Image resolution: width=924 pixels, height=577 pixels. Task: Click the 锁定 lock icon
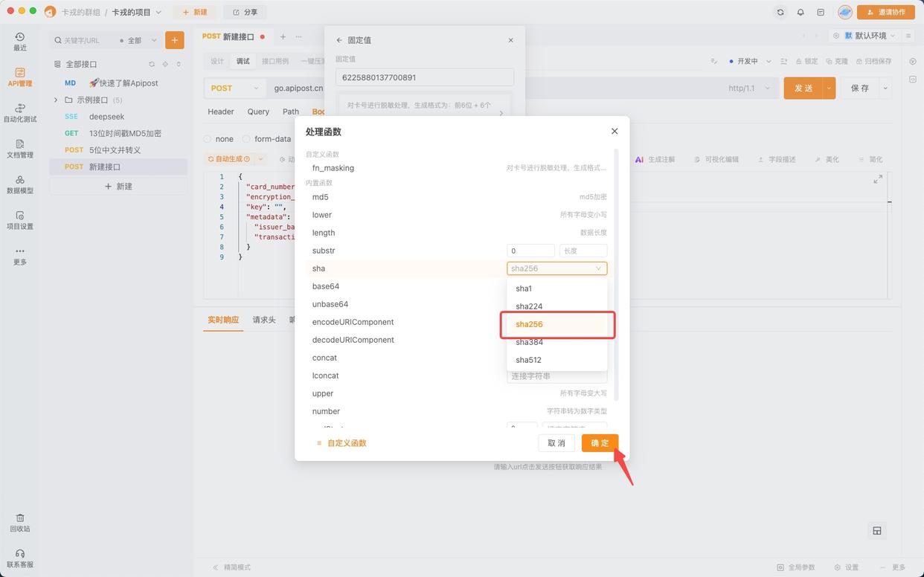[x=806, y=61]
